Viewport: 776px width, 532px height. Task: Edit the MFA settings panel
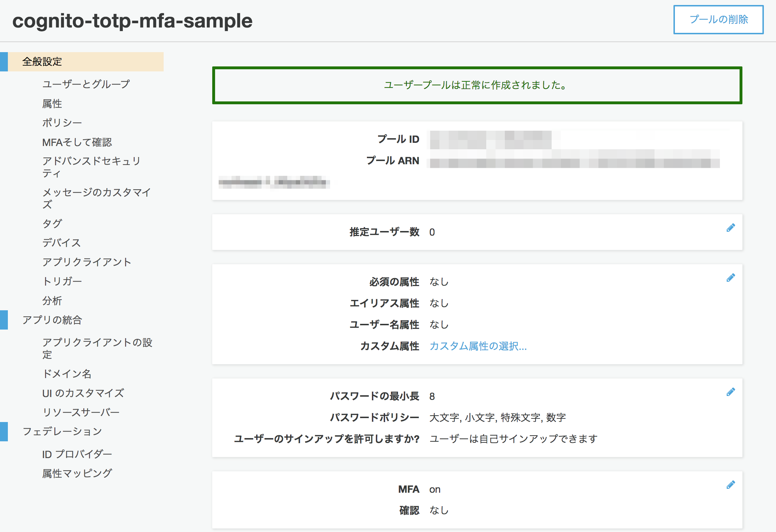730,484
